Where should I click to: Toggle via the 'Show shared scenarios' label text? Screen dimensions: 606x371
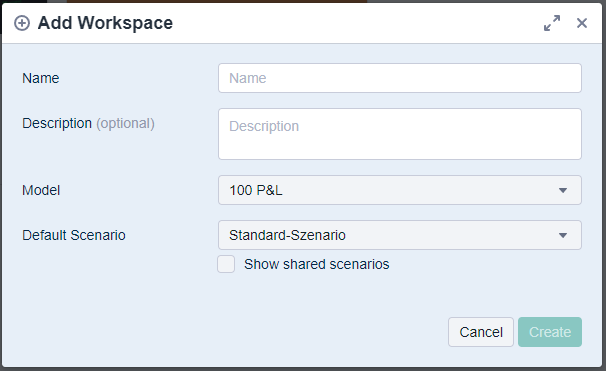click(317, 264)
